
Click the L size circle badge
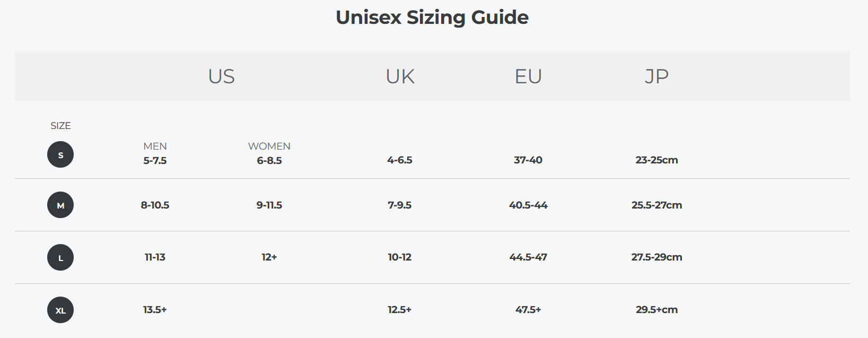(x=60, y=257)
